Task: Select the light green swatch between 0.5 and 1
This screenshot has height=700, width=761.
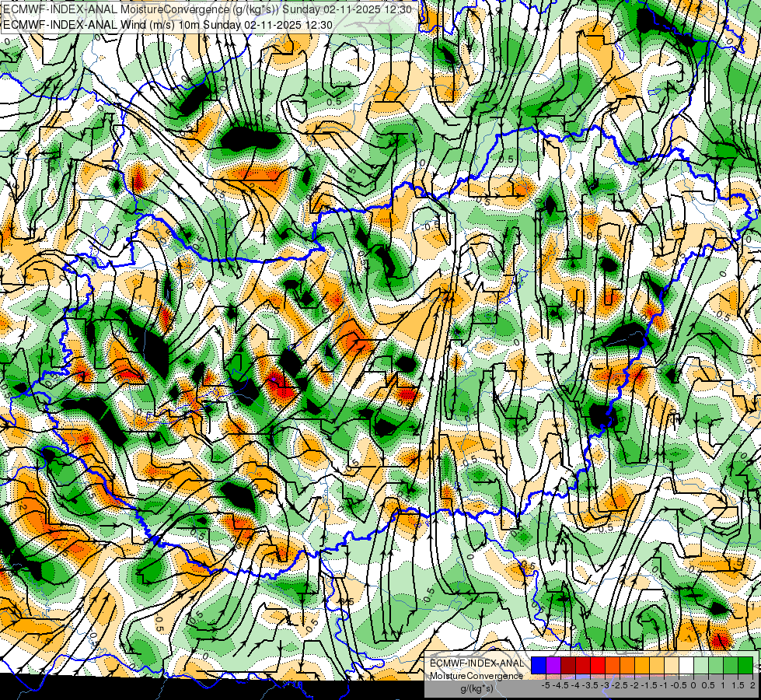Action: 716,666
